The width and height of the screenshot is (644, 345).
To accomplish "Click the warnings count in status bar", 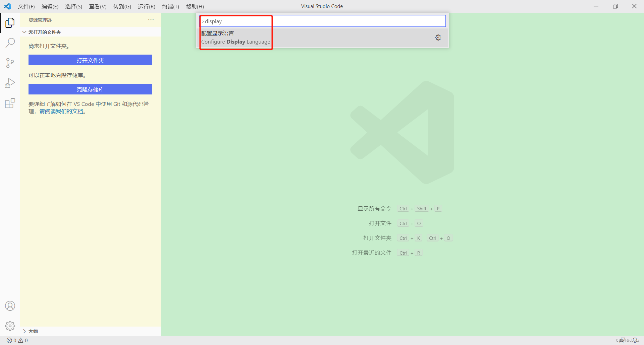I will [x=23, y=340].
